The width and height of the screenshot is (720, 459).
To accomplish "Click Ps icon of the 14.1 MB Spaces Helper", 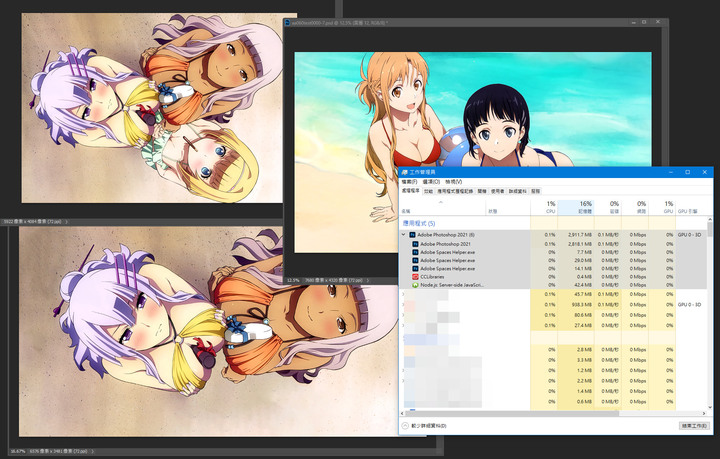I will (x=416, y=269).
